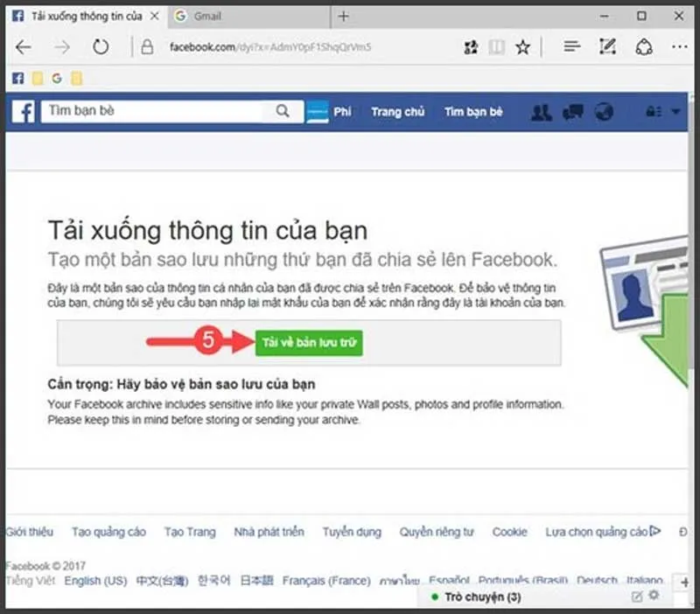The height and width of the screenshot is (614, 700).
Task: Open the Make a Web Note icon
Action: (607, 47)
